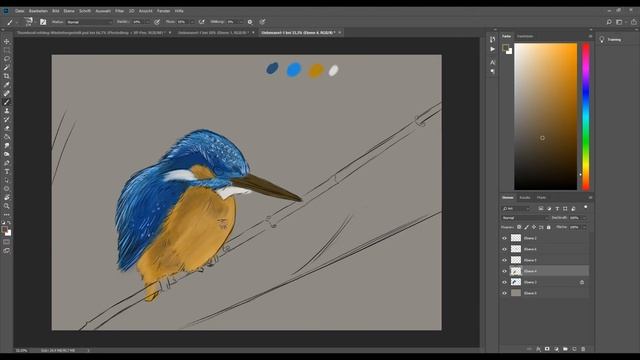The image size is (640, 360).
Task: Select the Pen tool
Action: [x=7, y=163]
